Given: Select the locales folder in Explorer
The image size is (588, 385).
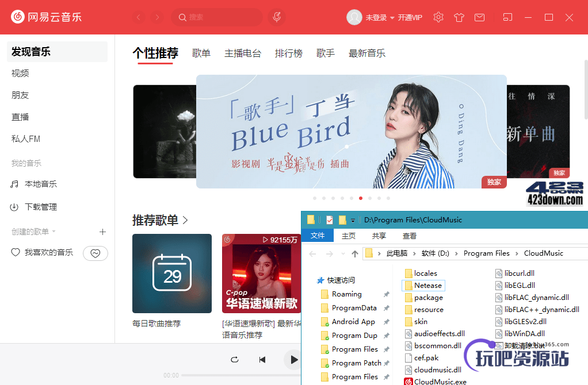Looking at the screenshot, I should 421,274.
